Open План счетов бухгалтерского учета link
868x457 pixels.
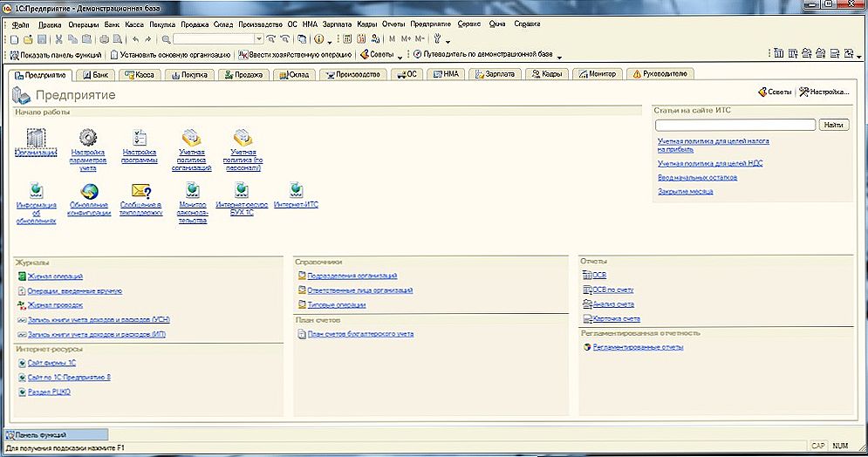(356, 334)
